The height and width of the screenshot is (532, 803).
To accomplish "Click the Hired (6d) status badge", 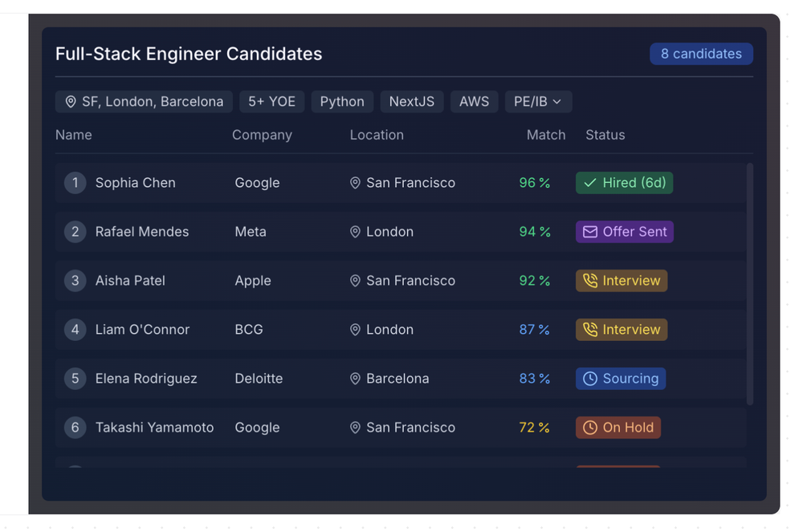I will pos(624,183).
